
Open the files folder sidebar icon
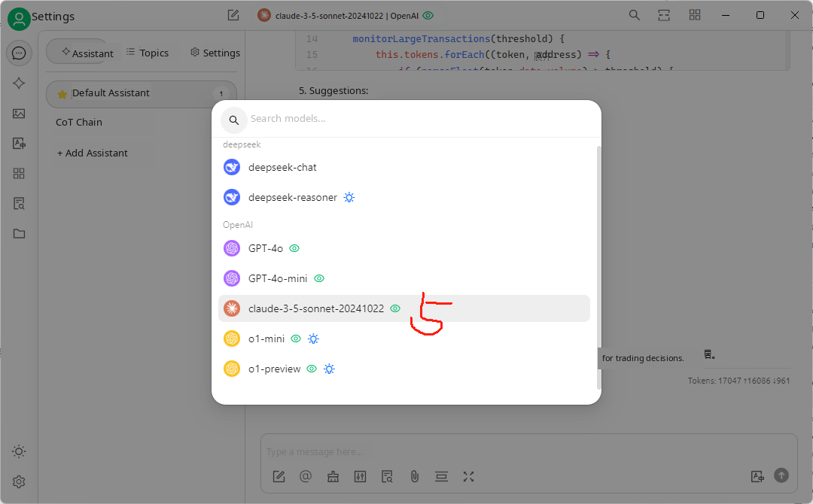(19, 234)
